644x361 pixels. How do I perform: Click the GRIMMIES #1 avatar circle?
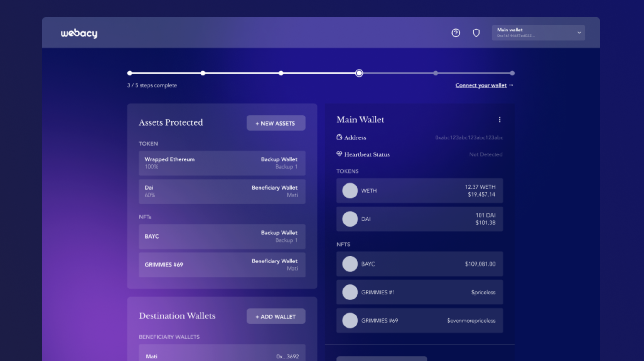tap(350, 292)
